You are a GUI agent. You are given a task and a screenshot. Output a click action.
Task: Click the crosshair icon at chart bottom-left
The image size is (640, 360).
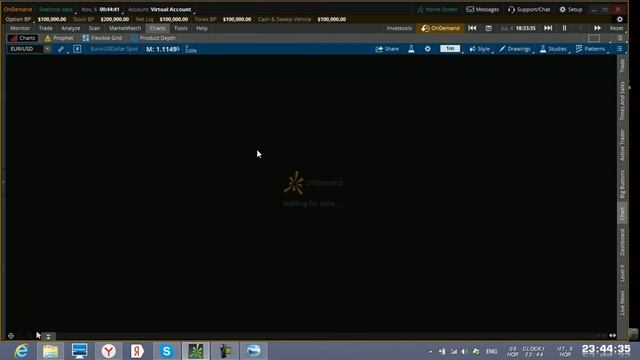[x=11, y=336]
